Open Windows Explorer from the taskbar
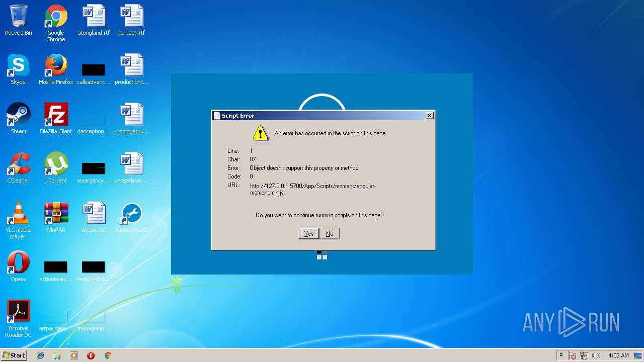Viewport: 644px width, 362px height. point(57,355)
